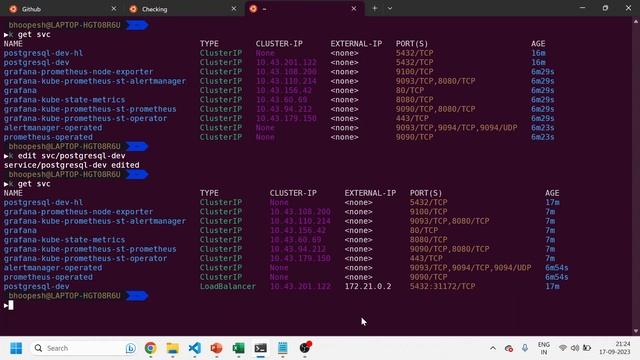Click the volume speaker tray icon

click(x=575, y=348)
